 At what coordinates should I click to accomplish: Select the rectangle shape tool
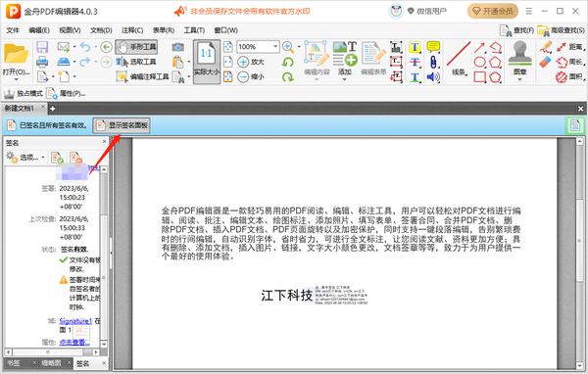coord(479,76)
